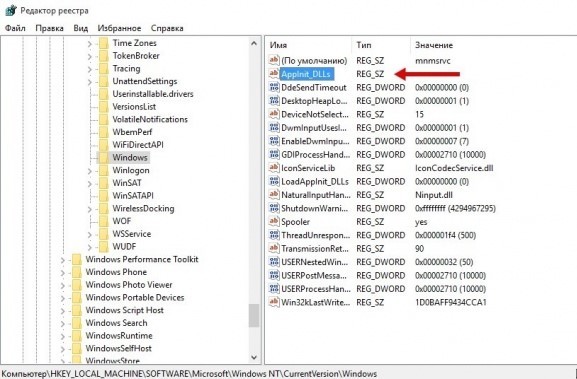Image resolution: width=577 pixels, height=379 pixels.
Task: Select the IconServiceLib value row
Action: pyautogui.click(x=381, y=168)
